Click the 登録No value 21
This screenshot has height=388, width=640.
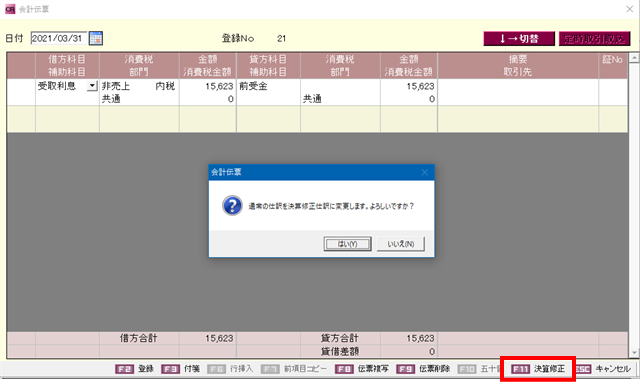pyautogui.click(x=282, y=39)
